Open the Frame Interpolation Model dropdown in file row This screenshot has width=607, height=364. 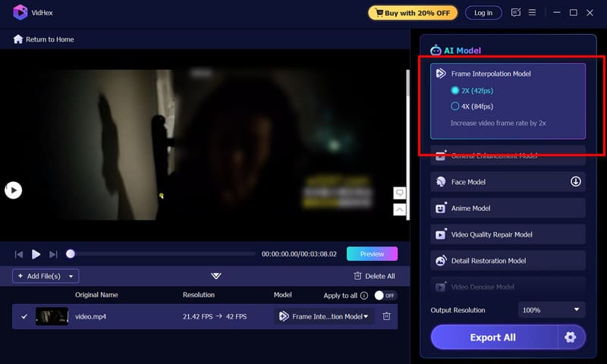[324, 316]
